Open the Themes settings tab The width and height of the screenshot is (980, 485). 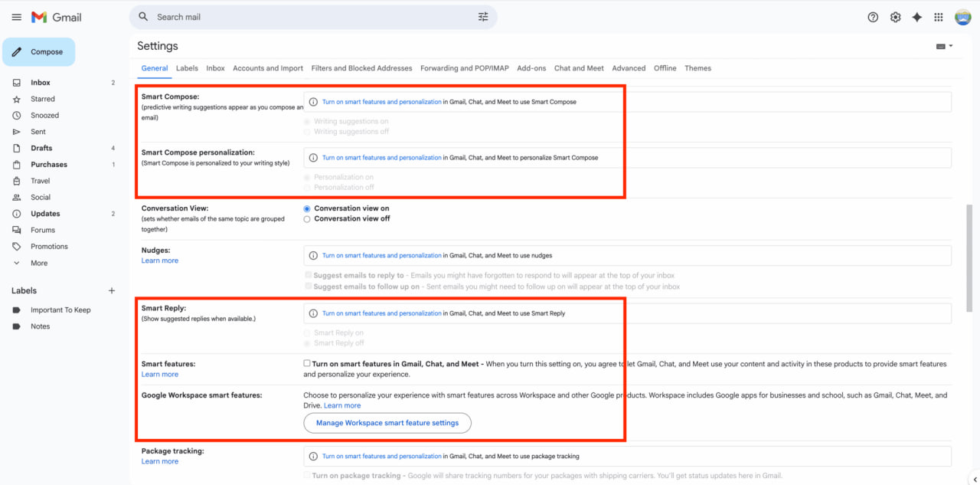[697, 68]
